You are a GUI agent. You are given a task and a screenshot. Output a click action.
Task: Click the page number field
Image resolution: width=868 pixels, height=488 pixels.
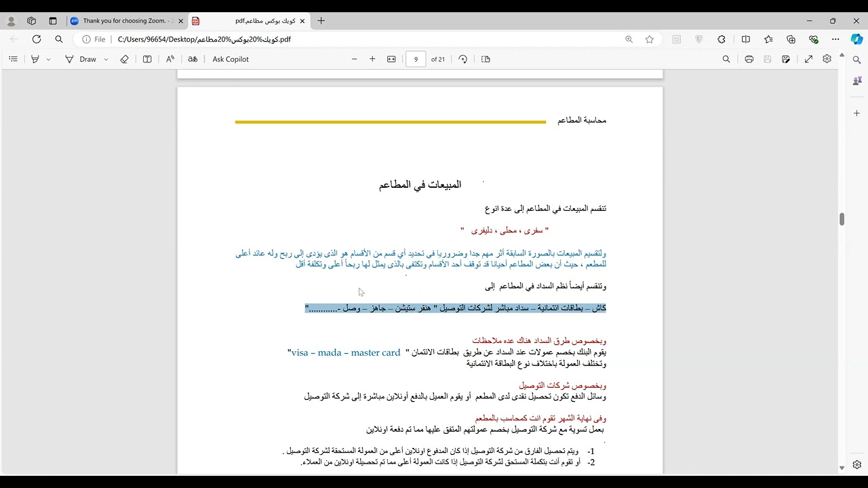(416, 59)
